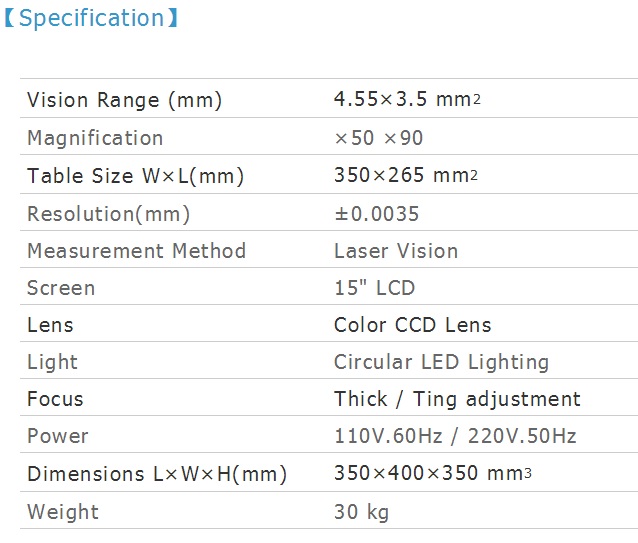Click the 350×265 mm2 table size value
Viewport: 638px width, 543px height.
click(406, 176)
